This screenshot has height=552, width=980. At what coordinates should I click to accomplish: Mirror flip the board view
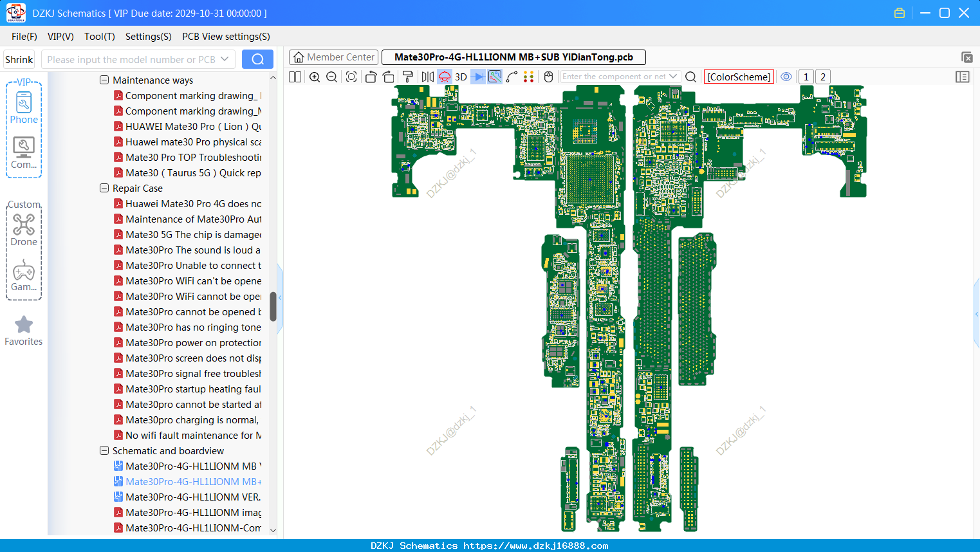point(427,77)
